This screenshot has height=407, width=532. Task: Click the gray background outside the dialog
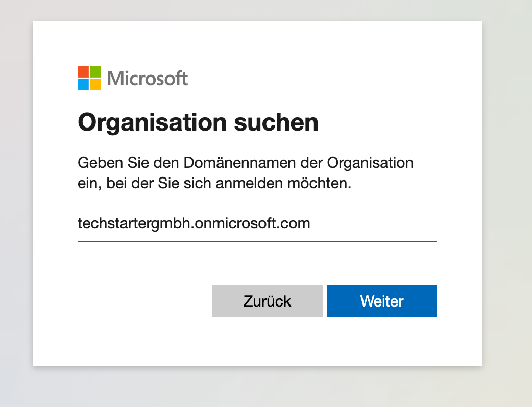pos(506,204)
